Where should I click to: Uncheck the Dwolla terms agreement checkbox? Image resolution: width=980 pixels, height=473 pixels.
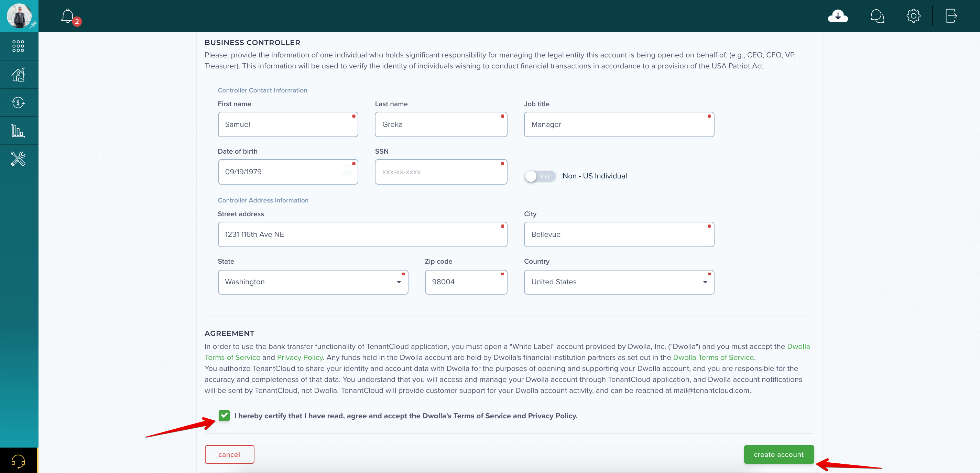pos(224,416)
